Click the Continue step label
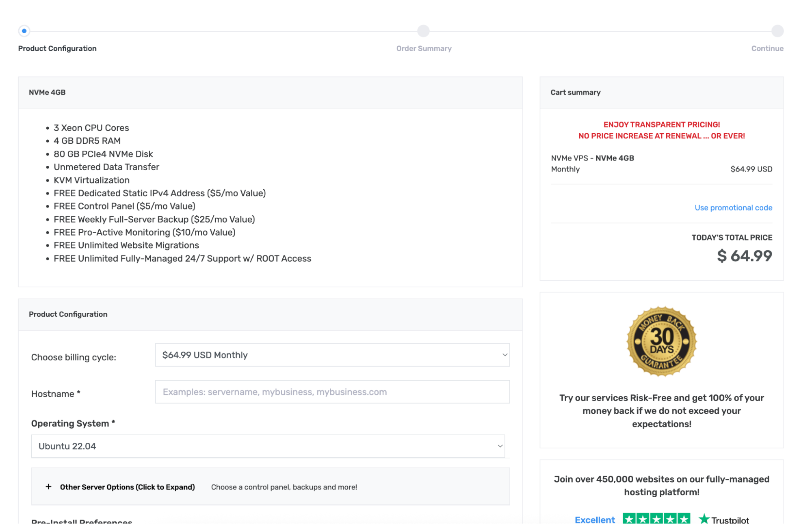 (x=767, y=48)
